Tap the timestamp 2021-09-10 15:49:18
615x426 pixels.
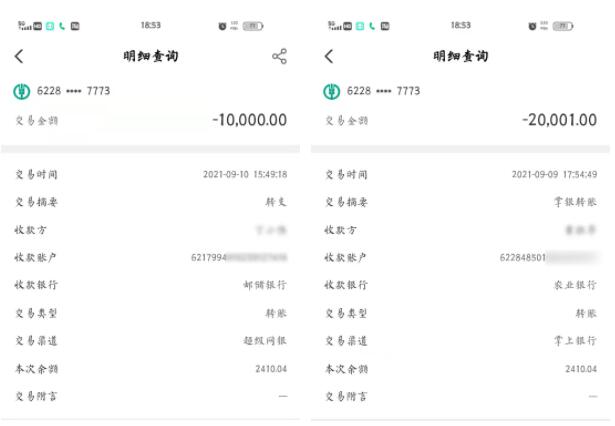[245, 174]
